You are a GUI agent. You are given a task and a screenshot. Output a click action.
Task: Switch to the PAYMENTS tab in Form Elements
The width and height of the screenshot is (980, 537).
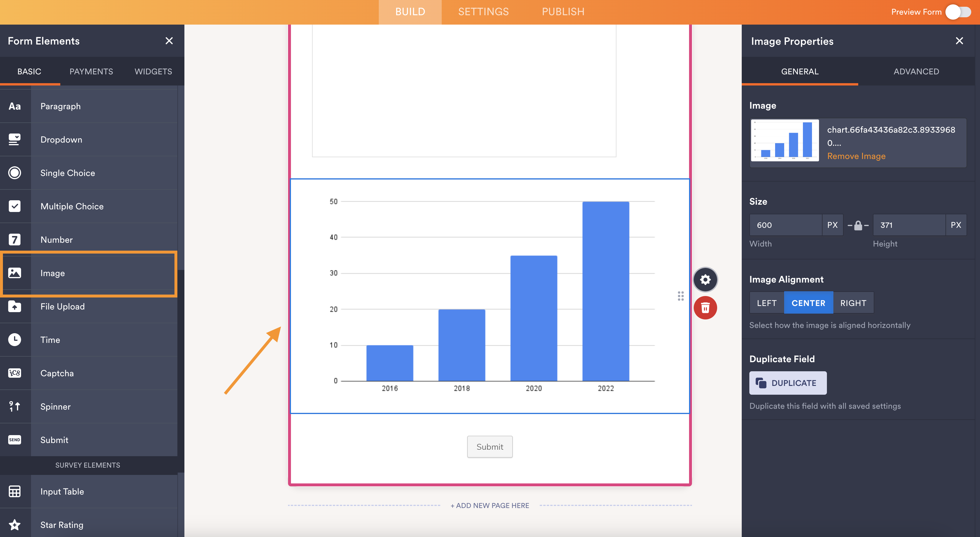point(90,71)
